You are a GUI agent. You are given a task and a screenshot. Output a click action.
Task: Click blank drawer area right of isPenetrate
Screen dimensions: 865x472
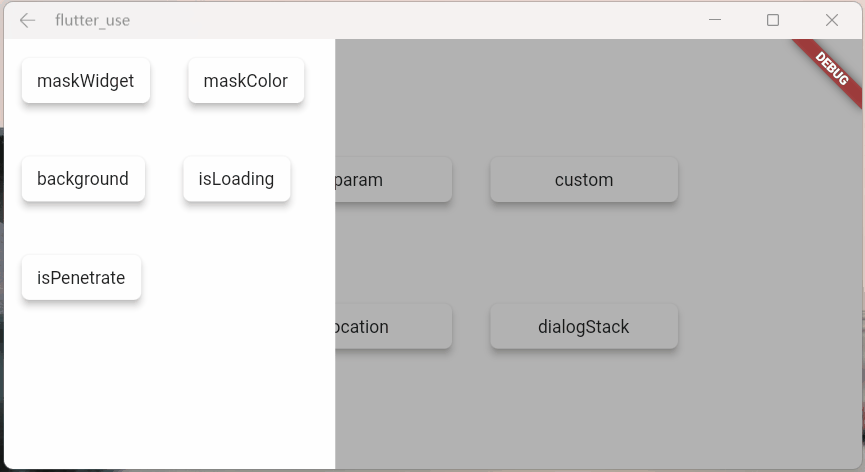click(237, 277)
